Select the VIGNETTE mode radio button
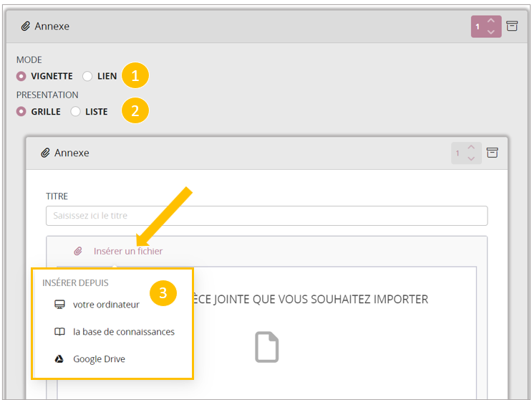Viewport: 532px width, 400px height. [x=21, y=76]
